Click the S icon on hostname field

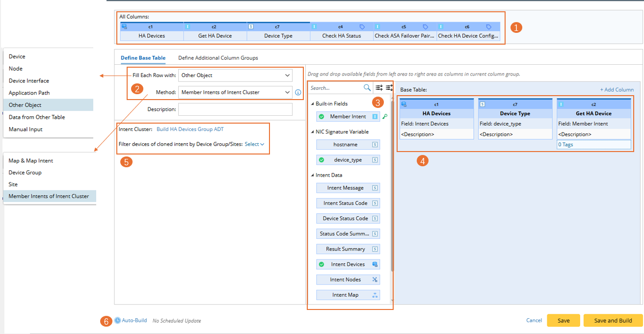point(375,145)
